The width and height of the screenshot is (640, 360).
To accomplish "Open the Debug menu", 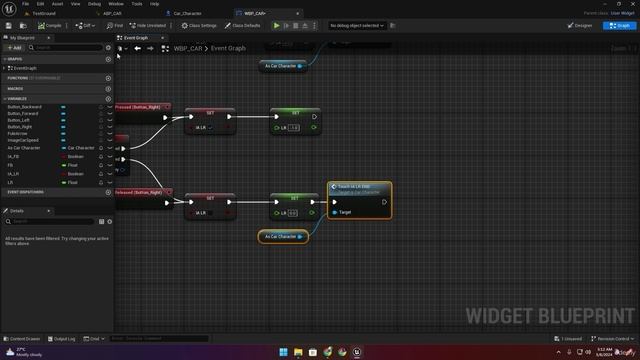I will coord(94,4).
